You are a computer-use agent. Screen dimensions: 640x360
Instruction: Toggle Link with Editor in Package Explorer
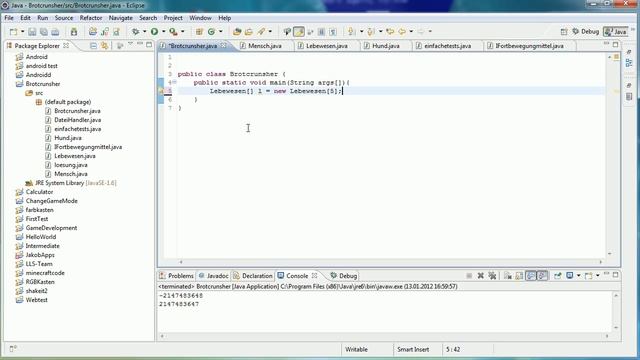click(x=104, y=46)
